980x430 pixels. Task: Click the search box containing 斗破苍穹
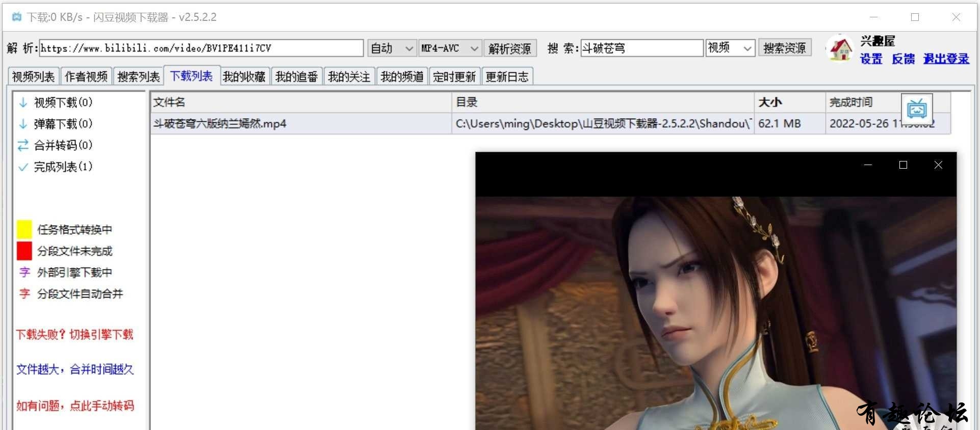(x=642, y=48)
